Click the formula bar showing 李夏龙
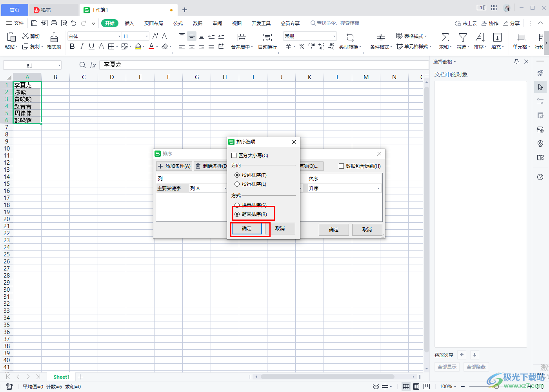Viewport: 549px width, 392px height. tap(264, 65)
